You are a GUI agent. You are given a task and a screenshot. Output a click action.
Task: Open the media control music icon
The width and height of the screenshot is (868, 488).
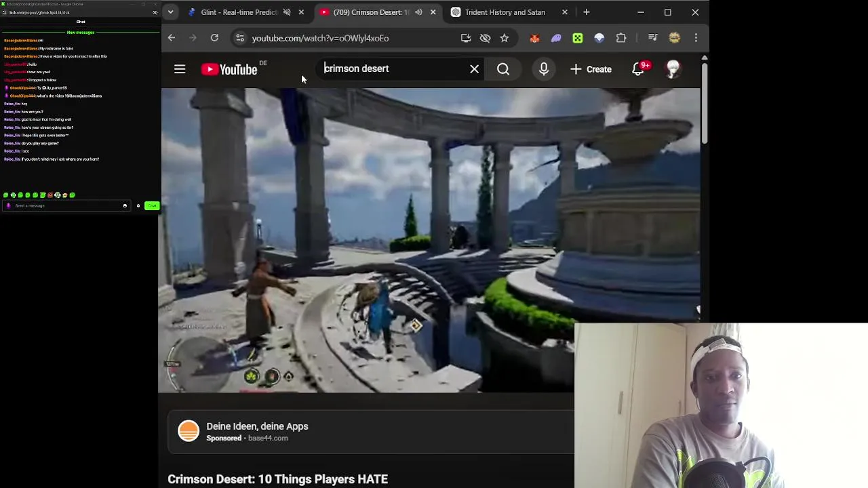tap(652, 38)
